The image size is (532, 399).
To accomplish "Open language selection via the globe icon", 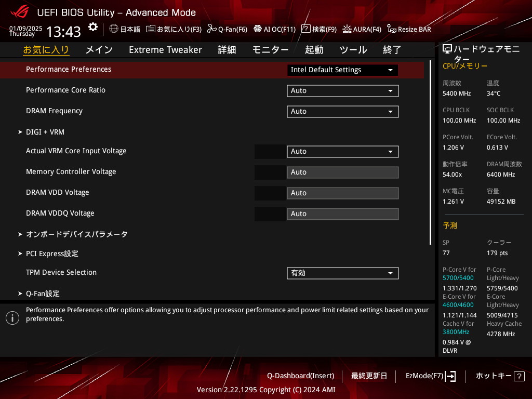I will pos(114,29).
